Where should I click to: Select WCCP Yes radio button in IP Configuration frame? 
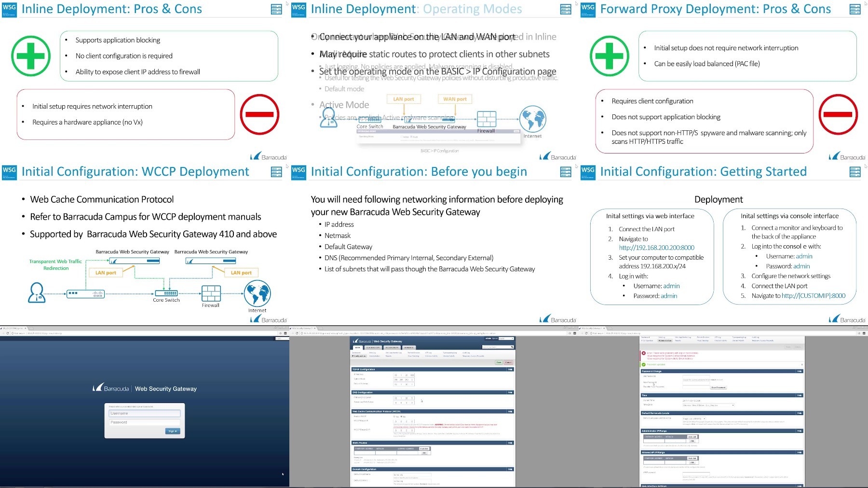[394, 417]
